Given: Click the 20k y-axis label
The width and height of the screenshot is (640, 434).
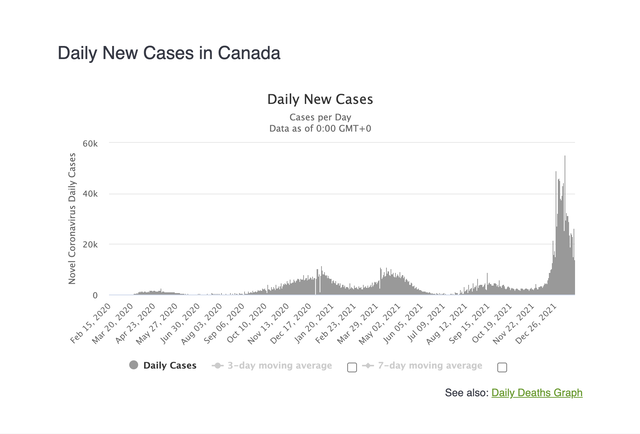Looking at the screenshot, I should [90, 245].
